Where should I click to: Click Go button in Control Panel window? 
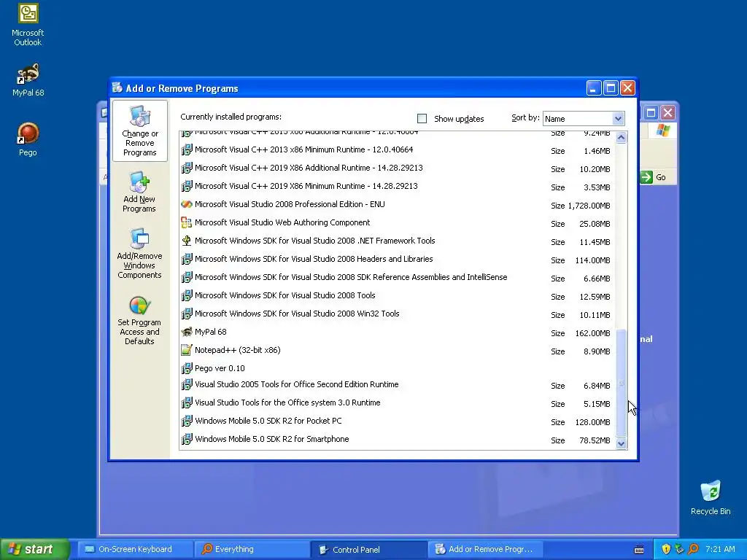point(653,177)
